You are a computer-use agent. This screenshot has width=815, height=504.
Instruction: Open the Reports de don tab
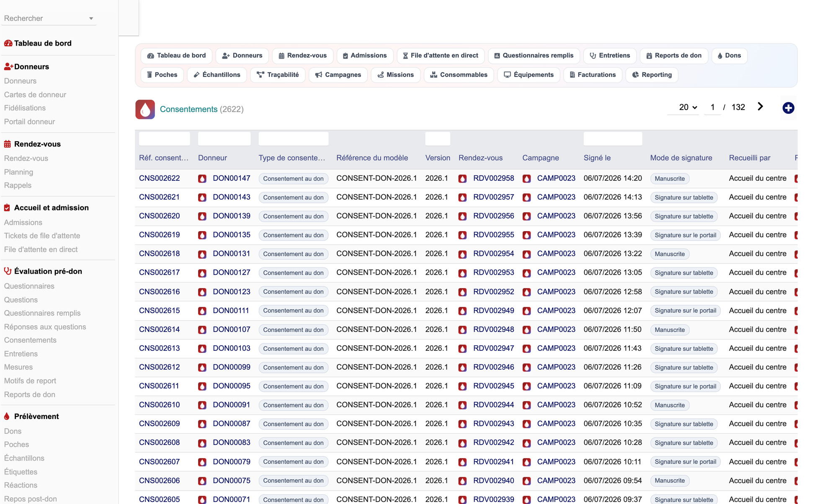coord(674,56)
